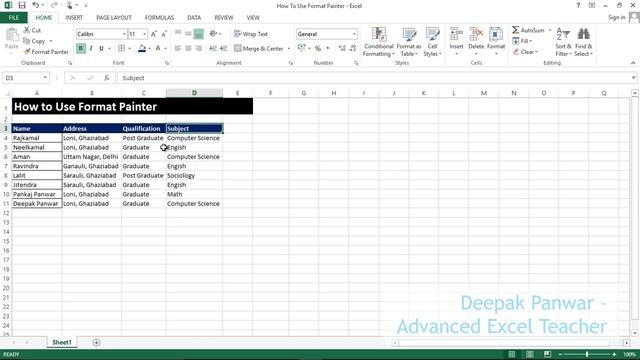The height and width of the screenshot is (360, 640).
Task: Click the Percent Style icon
Action: tap(318, 48)
